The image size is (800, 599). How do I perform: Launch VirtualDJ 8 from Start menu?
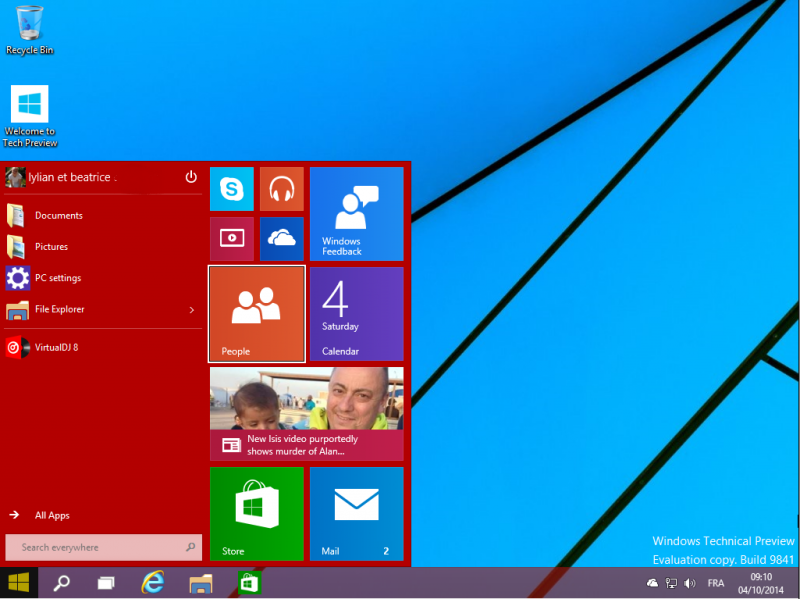tap(56, 348)
